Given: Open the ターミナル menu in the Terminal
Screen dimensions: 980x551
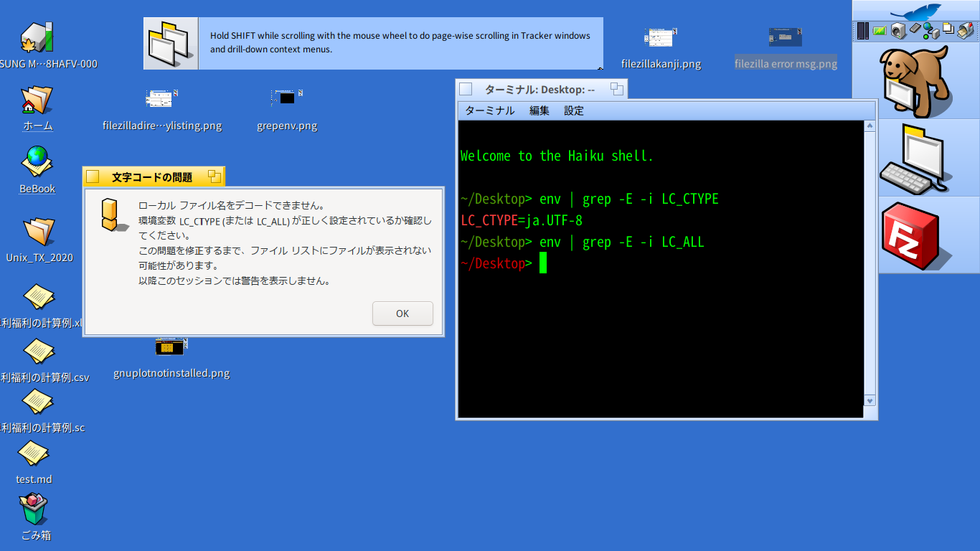Looking at the screenshot, I should (x=489, y=110).
